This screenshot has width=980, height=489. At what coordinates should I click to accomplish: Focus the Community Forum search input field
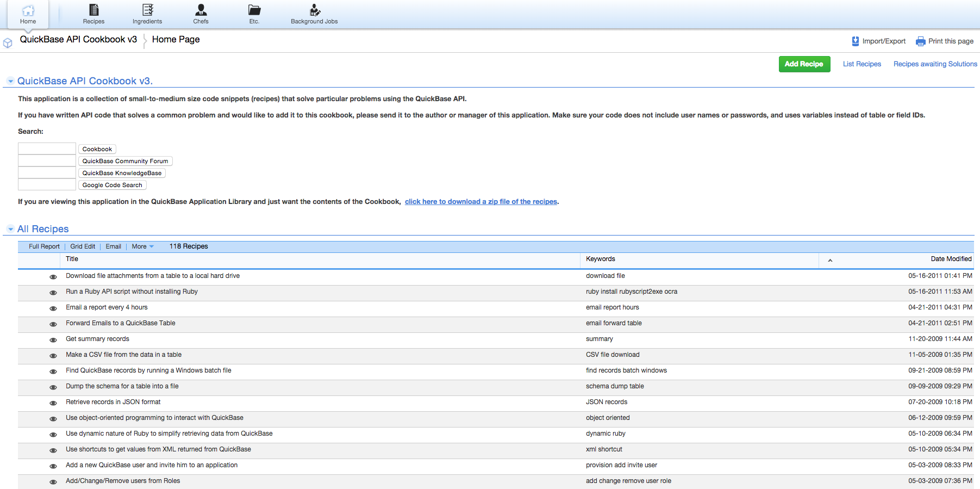coord(47,160)
